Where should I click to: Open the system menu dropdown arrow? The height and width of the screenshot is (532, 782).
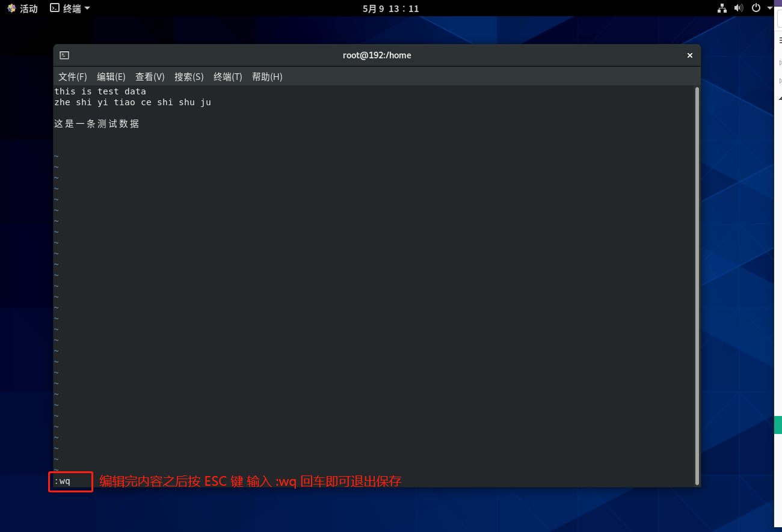coord(770,8)
